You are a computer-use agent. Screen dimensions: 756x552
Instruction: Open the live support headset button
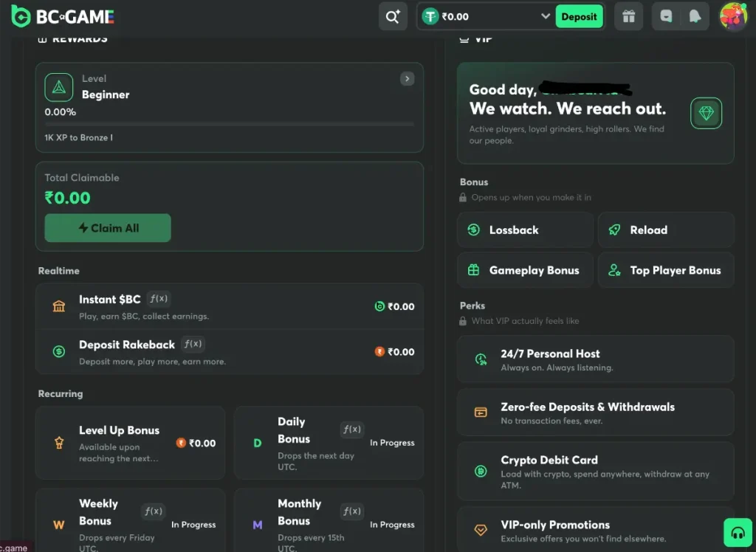(738, 533)
